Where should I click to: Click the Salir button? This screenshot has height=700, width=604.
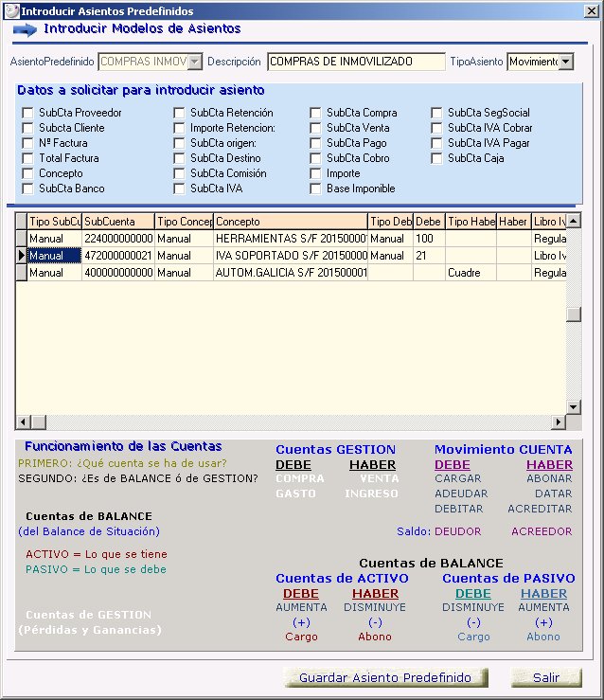(545, 677)
